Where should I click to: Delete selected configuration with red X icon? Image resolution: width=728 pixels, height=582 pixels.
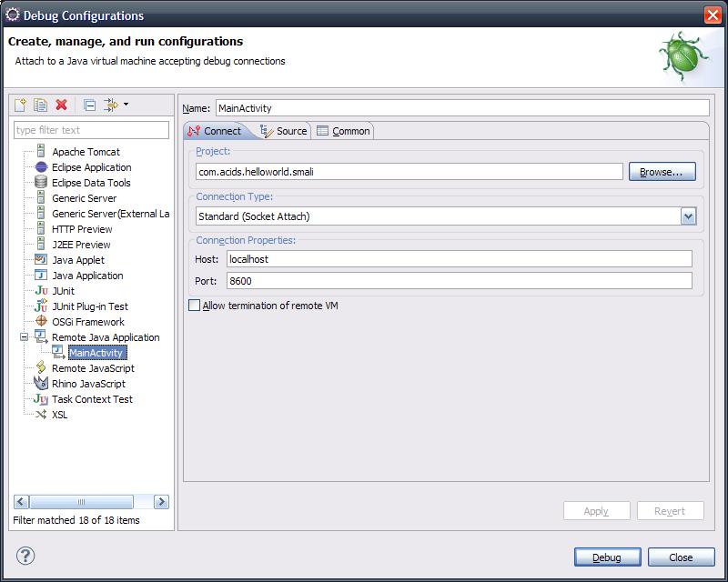pos(61,105)
